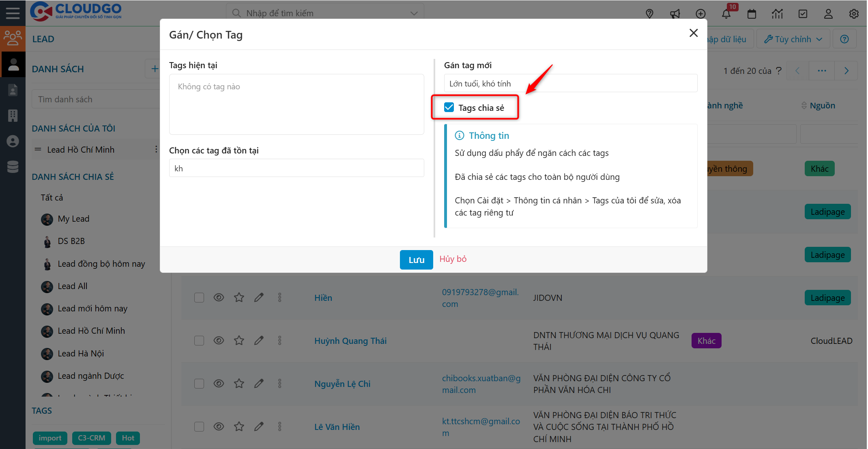This screenshot has height=449, width=868.
Task: Select the My Lead shared list
Action: (x=73, y=219)
